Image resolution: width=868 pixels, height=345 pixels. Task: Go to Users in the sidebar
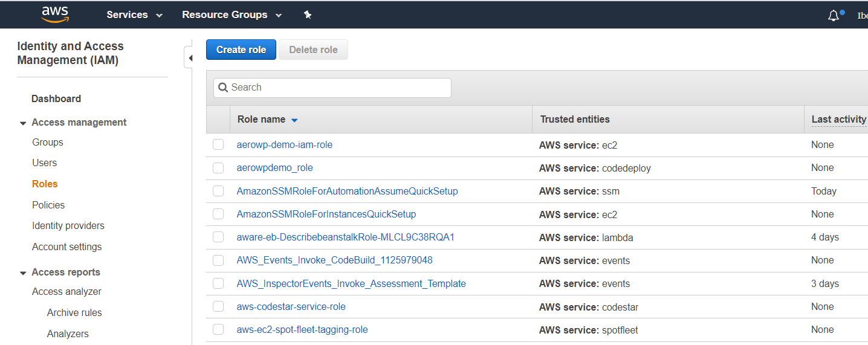pos(45,163)
